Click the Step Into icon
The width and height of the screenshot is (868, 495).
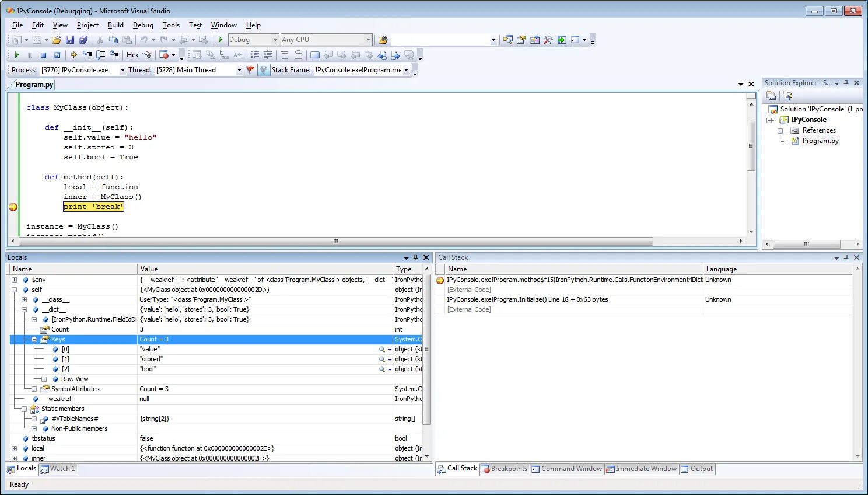point(87,55)
